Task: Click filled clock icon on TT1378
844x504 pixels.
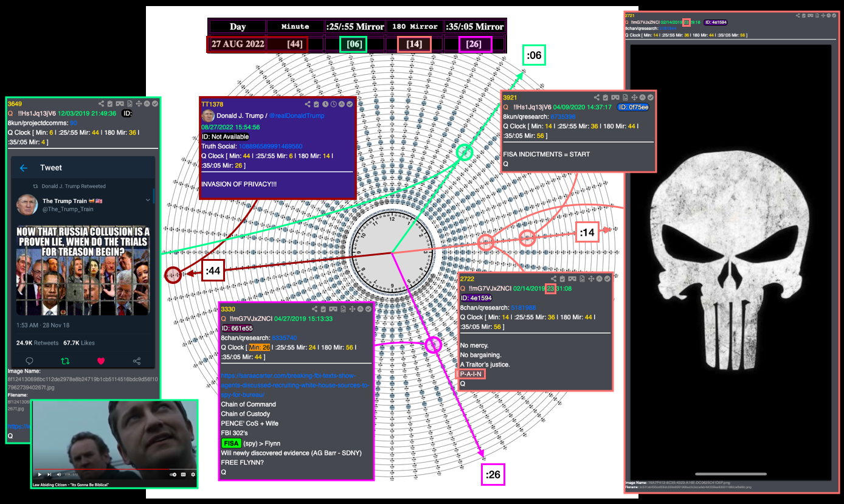Action: pos(325,104)
